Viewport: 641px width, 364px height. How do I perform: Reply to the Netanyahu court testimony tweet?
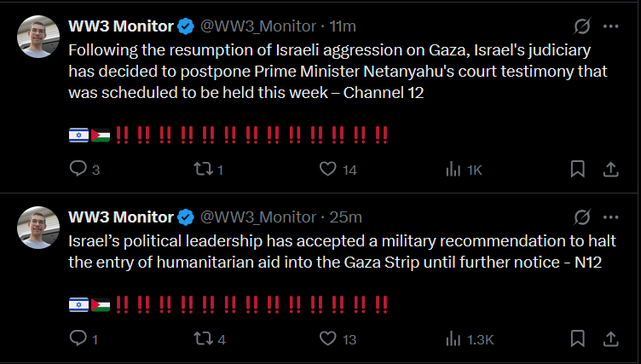coord(78,170)
